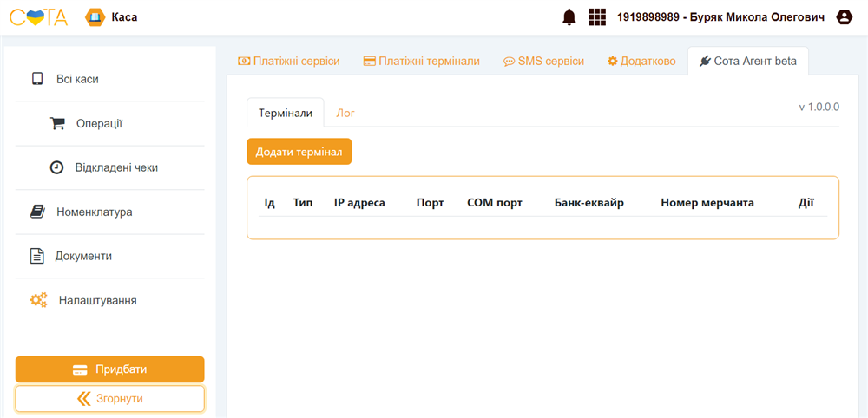Image resolution: width=868 pixels, height=418 pixels.
Task: Select the Сота Агент beta tab
Action: coord(748,61)
